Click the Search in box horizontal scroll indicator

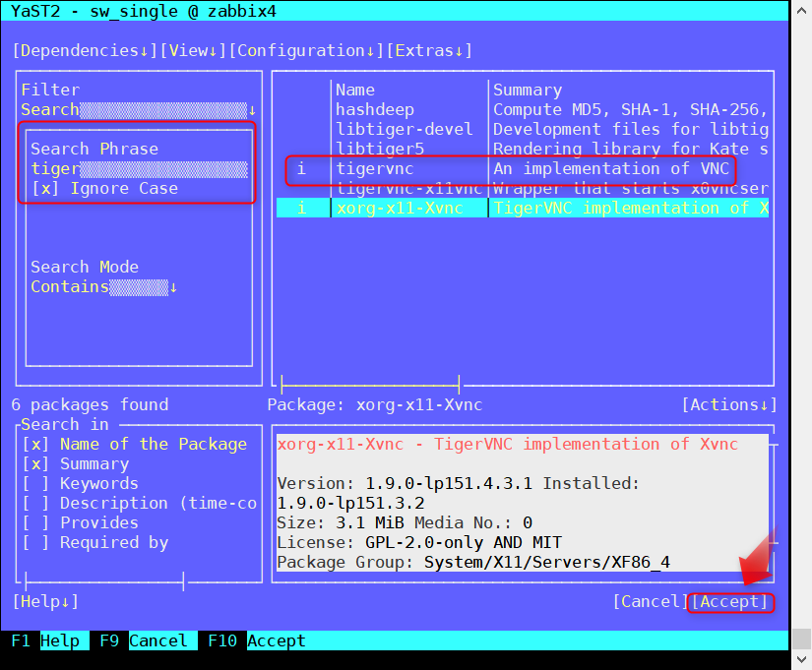(104, 582)
